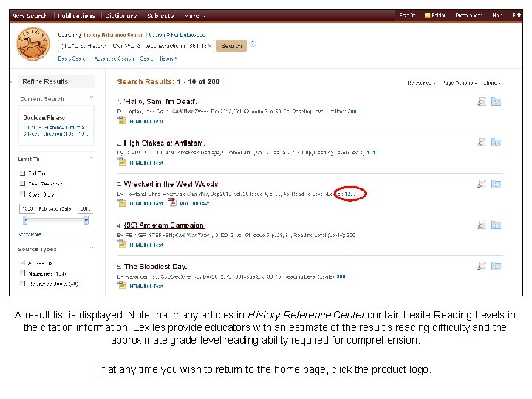
Task: Open the search help question mark icon
Action: (x=253, y=44)
